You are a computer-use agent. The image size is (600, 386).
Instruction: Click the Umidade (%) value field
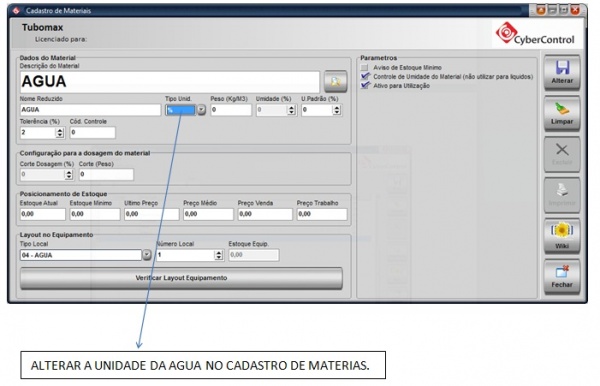tap(272, 110)
